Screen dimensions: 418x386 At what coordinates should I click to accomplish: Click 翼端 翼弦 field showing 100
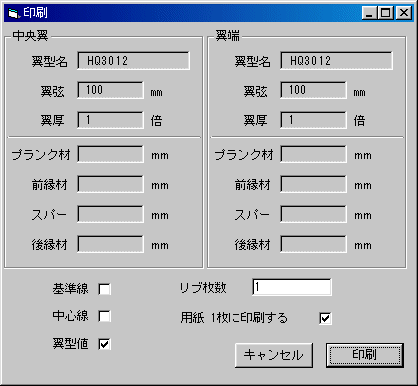[313, 90]
